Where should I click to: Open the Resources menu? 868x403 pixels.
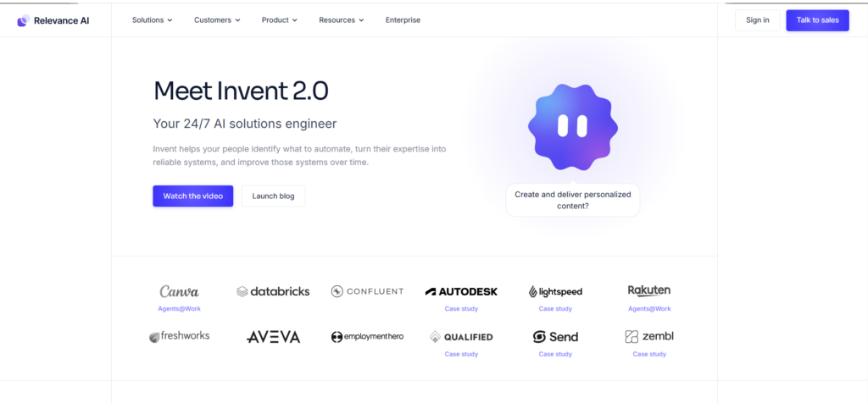341,20
